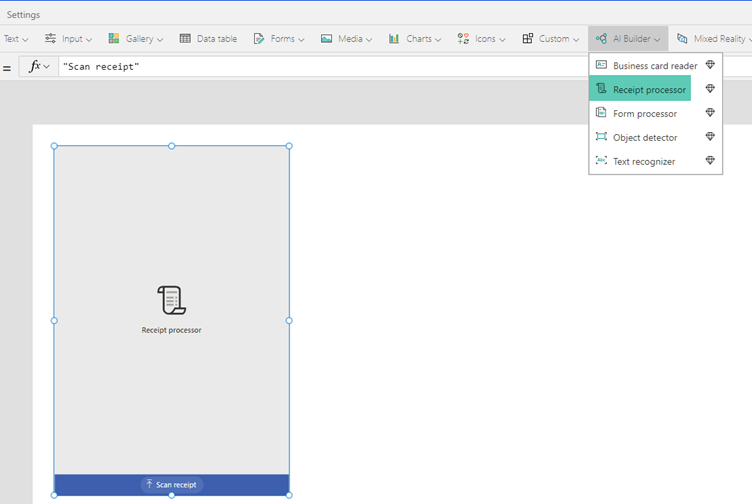
Task: Expand the Media dropdown chevron
Action: click(x=369, y=39)
